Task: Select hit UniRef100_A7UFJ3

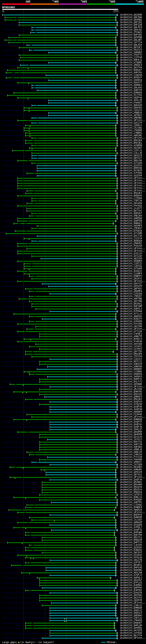Action: click(x=131, y=575)
